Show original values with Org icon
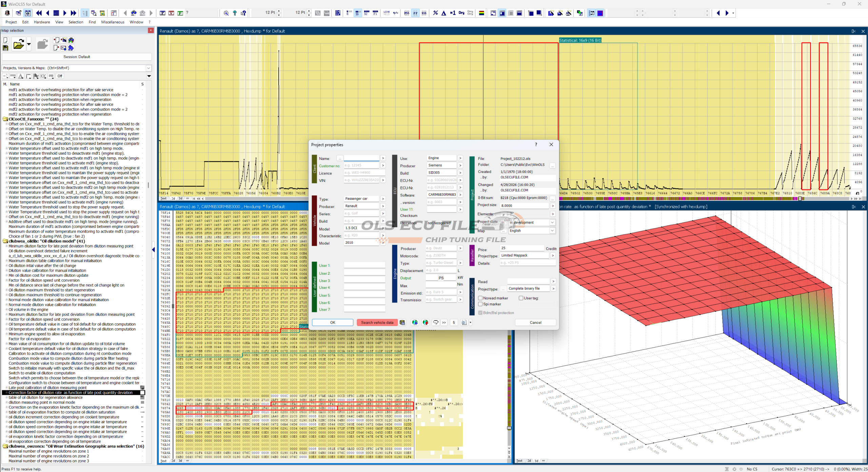The height and width of the screenshot is (472, 868). 461,13
